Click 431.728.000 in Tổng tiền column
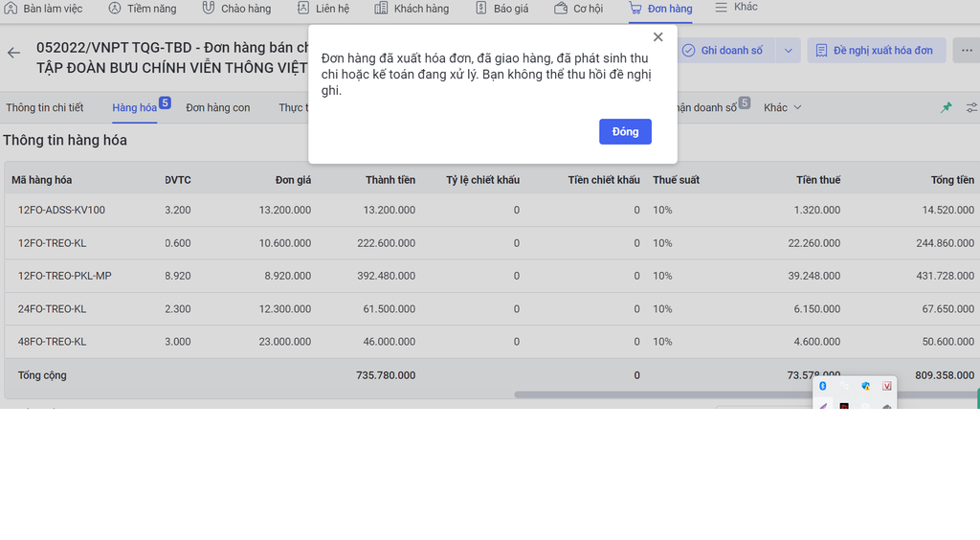This screenshot has height=540, width=980. [945, 276]
